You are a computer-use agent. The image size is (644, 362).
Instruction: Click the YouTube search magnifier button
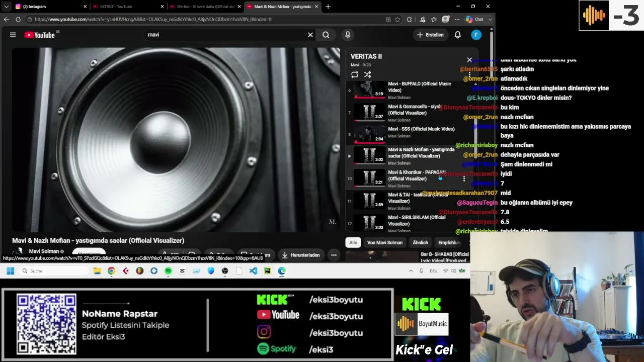click(x=326, y=35)
